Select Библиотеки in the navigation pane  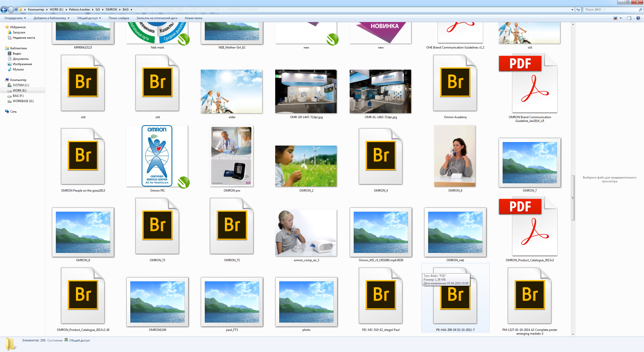(18, 48)
